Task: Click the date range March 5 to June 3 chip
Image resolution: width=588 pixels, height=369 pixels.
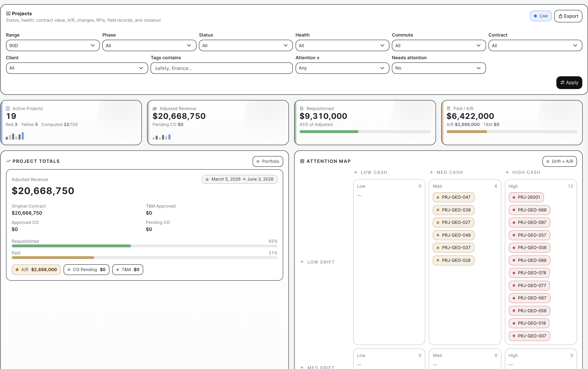Action: click(239, 179)
